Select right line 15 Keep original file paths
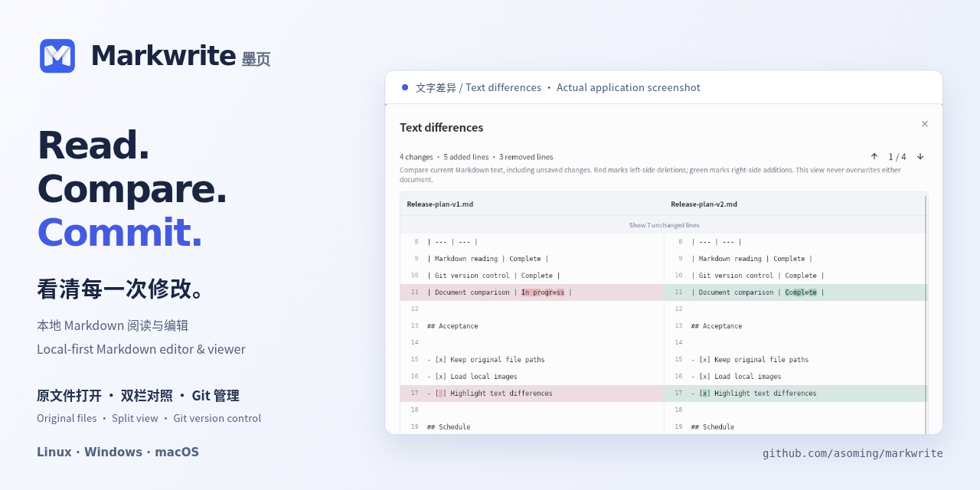Viewport: 980px width, 490px height. click(x=795, y=360)
